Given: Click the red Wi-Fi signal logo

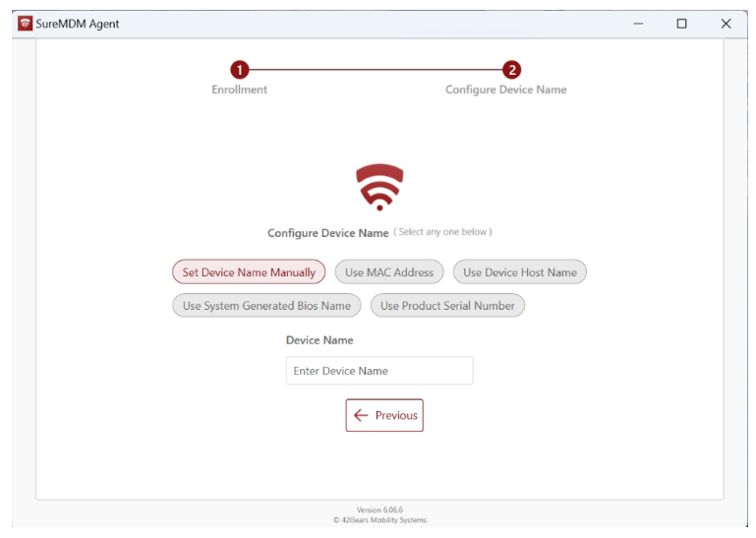Looking at the screenshot, I should 379,187.
